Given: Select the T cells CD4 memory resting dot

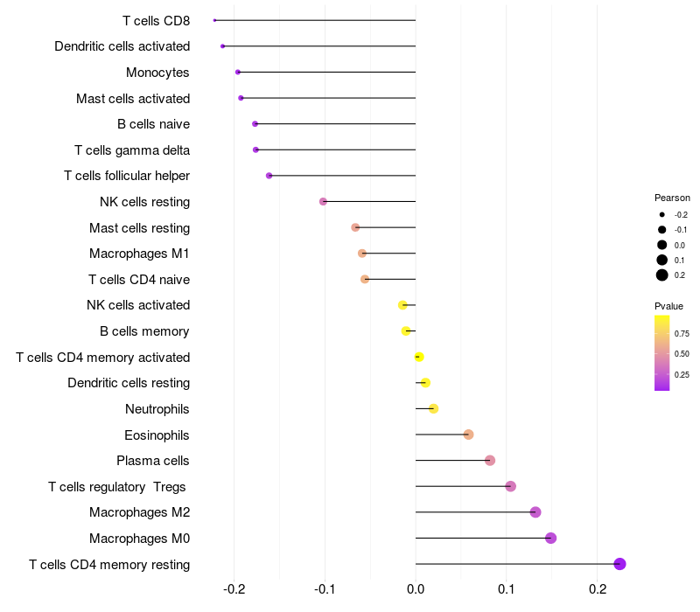Looking at the screenshot, I should point(619,564).
